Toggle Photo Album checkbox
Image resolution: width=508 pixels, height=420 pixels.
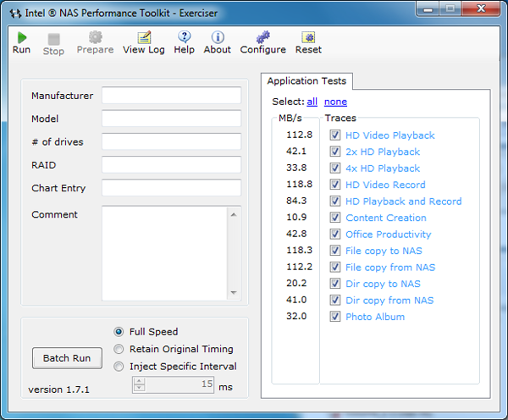[x=335, y=317]
